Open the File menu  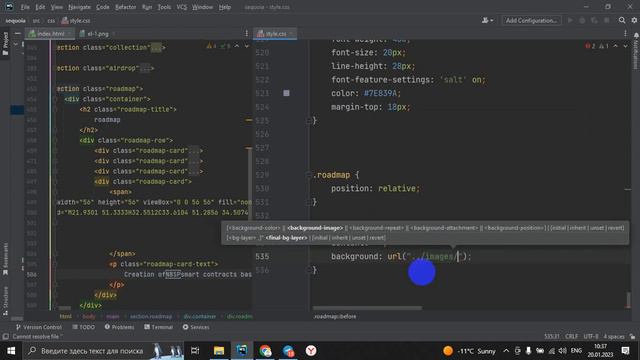point(25,7)
